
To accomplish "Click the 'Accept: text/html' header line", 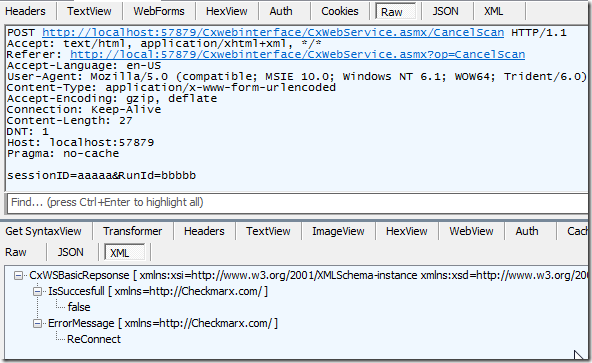I will point(164,44).
